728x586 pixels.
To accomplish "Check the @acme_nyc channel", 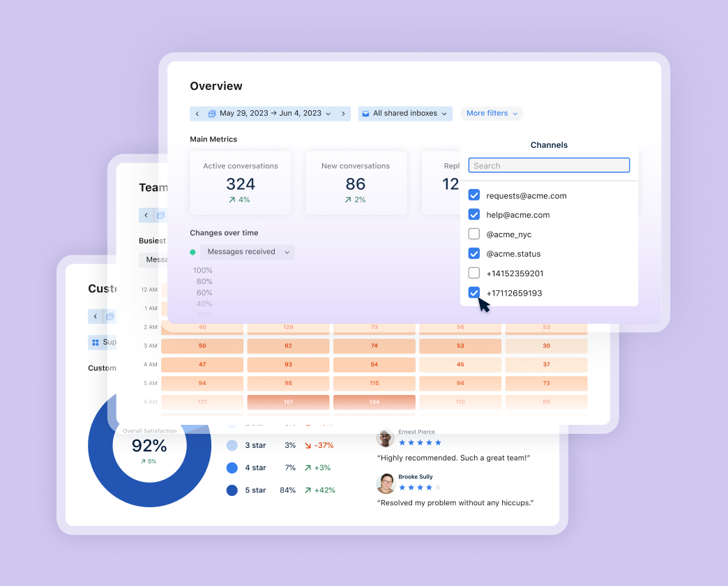I will pos(474,234).
